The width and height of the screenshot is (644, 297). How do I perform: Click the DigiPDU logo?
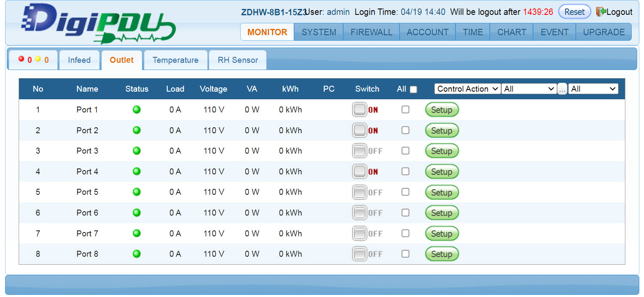coord(98,23)
